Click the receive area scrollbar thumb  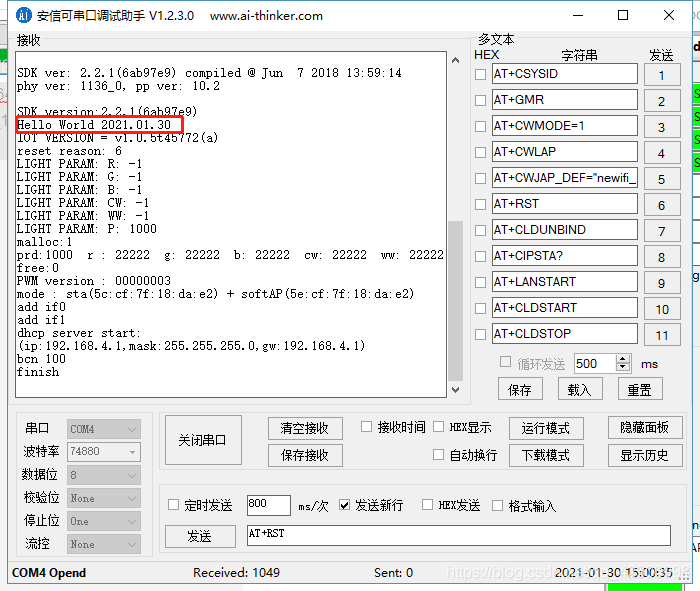[455, 301]
